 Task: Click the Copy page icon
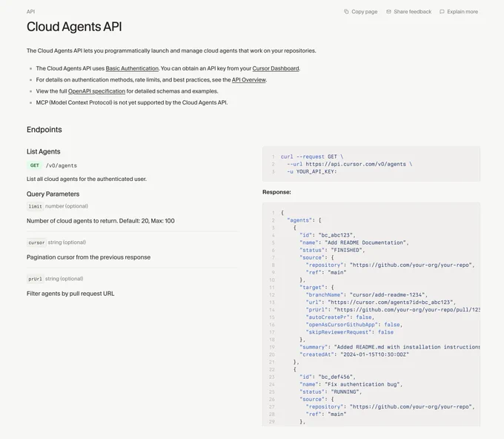pyautogui.click(x=346, y=12)
